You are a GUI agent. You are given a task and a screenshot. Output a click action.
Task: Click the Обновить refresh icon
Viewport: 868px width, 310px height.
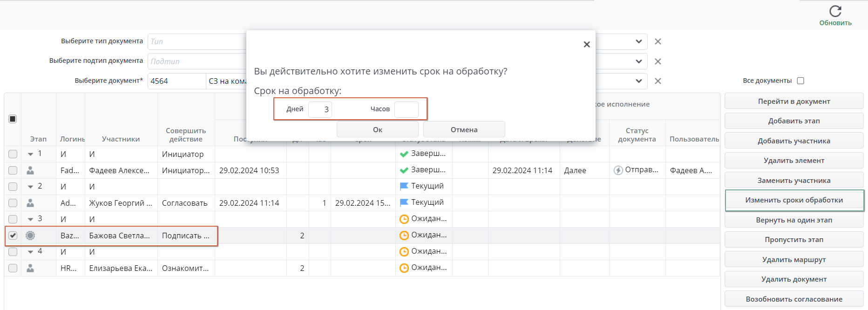tap(835, 11)
